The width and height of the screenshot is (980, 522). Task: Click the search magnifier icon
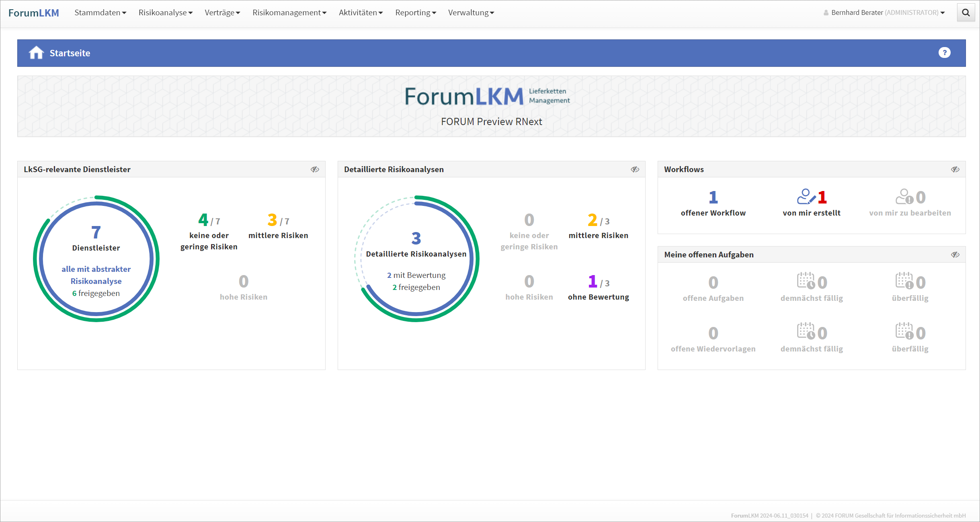pos(966,12)
